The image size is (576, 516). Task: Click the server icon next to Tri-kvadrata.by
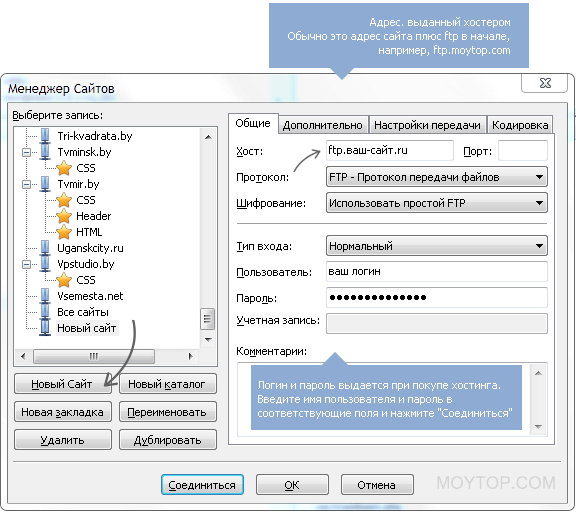(45, 136)
